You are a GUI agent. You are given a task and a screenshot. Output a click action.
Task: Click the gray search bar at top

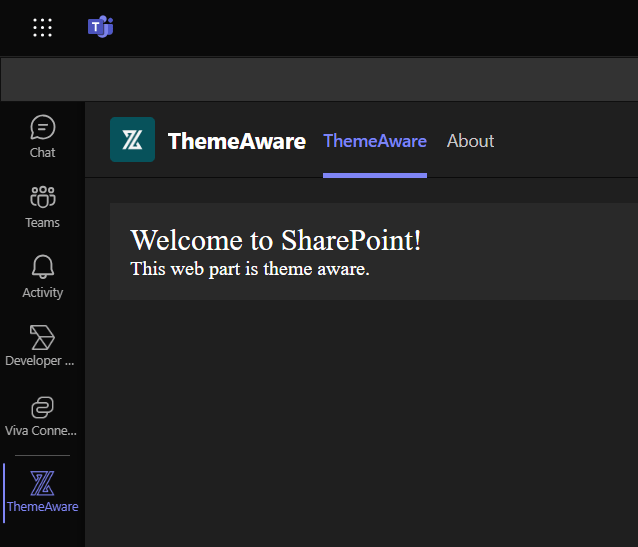pyautogui.click(x=320, y=79)
